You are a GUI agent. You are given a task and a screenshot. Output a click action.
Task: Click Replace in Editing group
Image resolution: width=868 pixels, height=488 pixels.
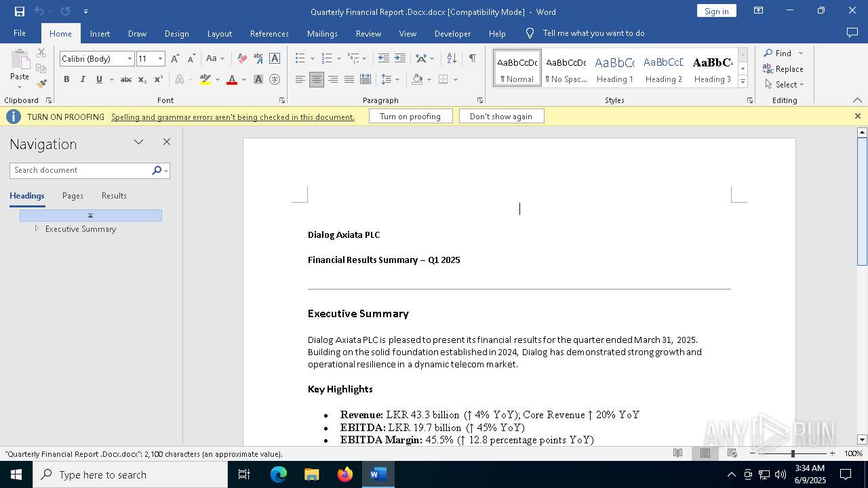[783, 69]
